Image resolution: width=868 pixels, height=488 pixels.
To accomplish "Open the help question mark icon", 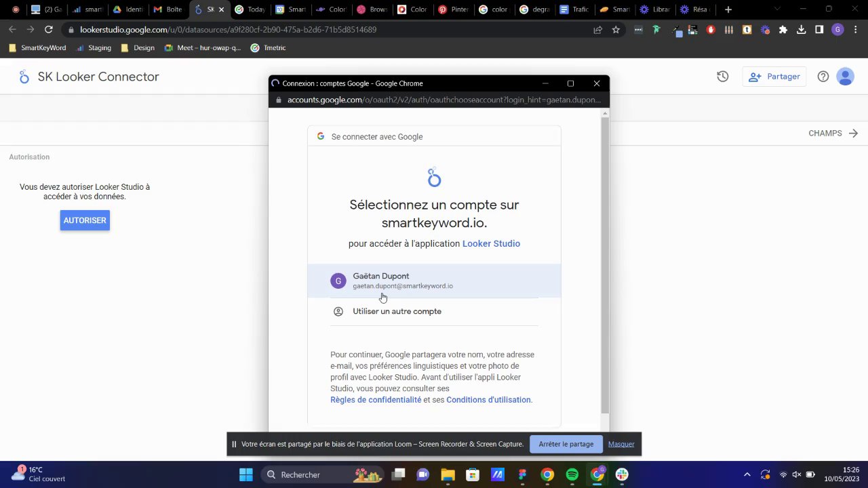I will 823,77.
